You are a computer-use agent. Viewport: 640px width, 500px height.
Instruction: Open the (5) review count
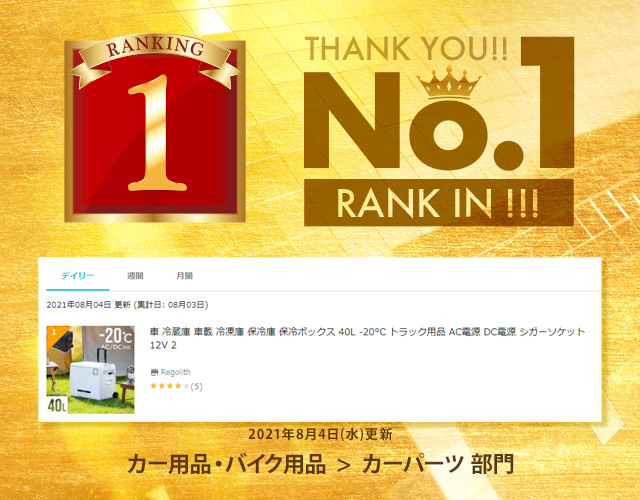(196, 386)
